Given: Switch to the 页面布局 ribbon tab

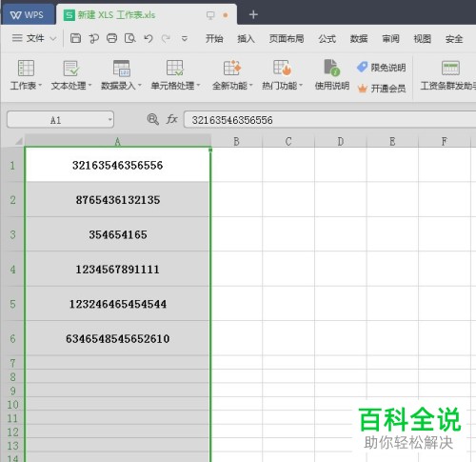Looking at the screenshot, I should coord(287,39).
